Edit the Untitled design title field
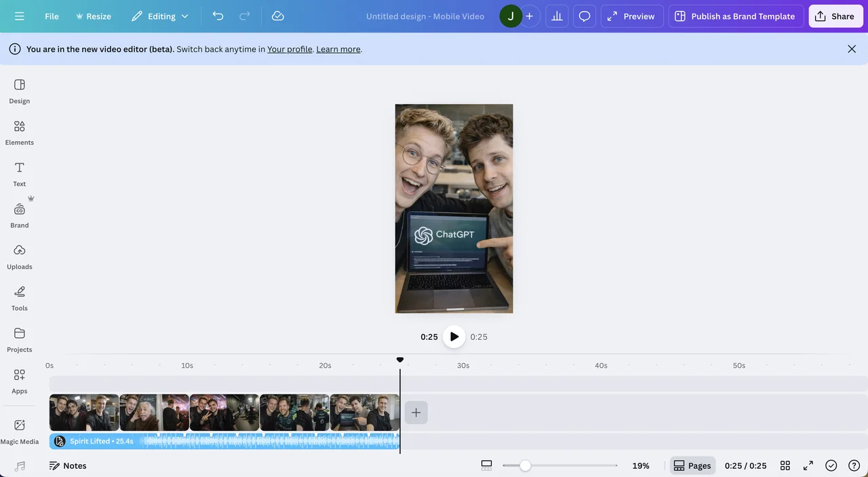This screenshot has width=868, height=477. pos(425,16)
